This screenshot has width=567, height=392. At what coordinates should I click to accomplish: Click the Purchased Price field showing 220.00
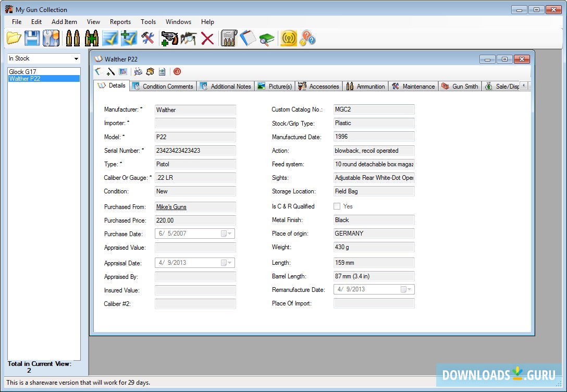195,220
